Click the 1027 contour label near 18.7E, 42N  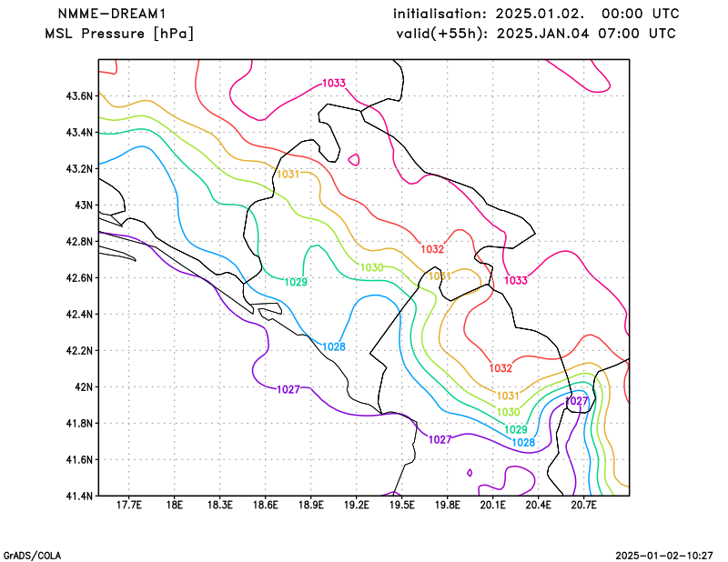[x=288, y=390]
